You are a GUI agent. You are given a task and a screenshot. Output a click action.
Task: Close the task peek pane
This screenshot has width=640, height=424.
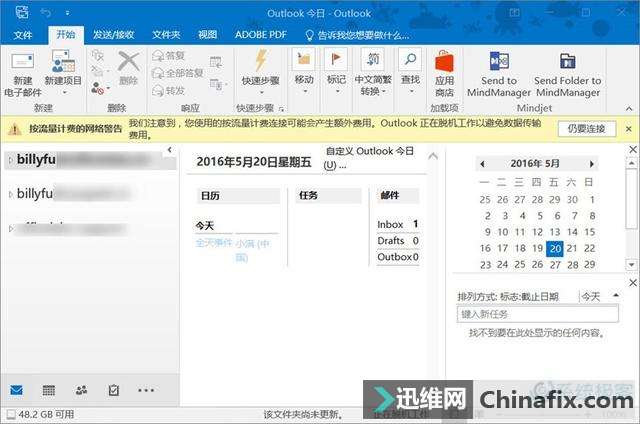click(633, 282)
